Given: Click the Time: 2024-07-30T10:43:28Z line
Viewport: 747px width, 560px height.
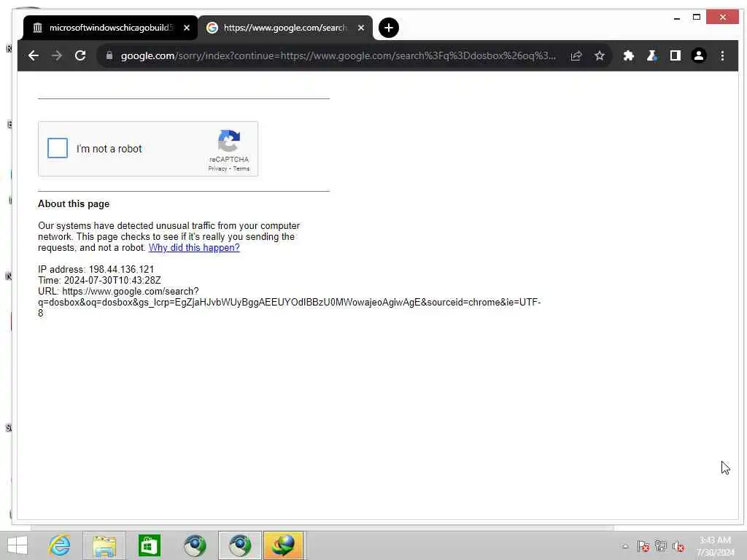Looking at the screenshot, I should (99, 281).
